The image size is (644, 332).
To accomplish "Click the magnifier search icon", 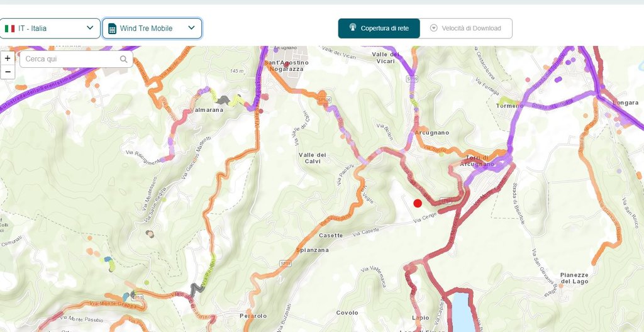I will (x=124, y=60).
